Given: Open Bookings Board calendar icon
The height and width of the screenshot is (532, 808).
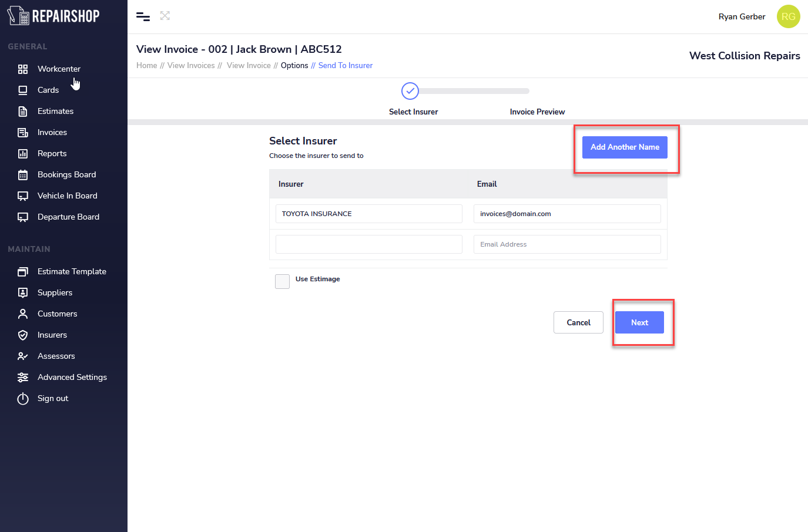Looking at the screenshot, I should pyautogui.click(x=23, y=175).
